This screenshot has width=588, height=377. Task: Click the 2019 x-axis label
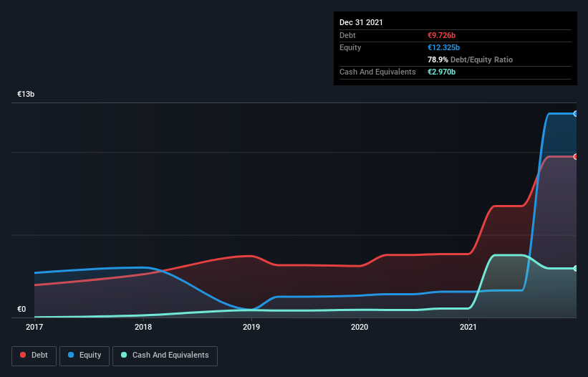pyautogui.click(x=251, y=327)
